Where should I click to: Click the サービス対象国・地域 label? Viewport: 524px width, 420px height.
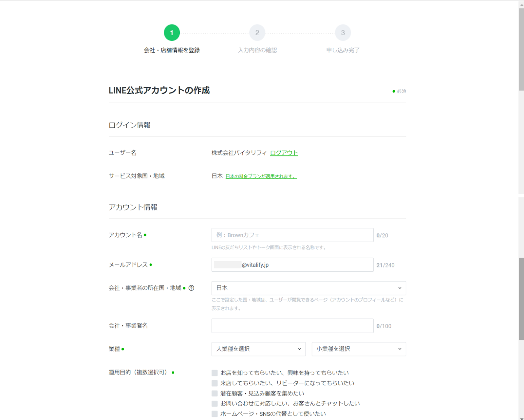point(137,176)
